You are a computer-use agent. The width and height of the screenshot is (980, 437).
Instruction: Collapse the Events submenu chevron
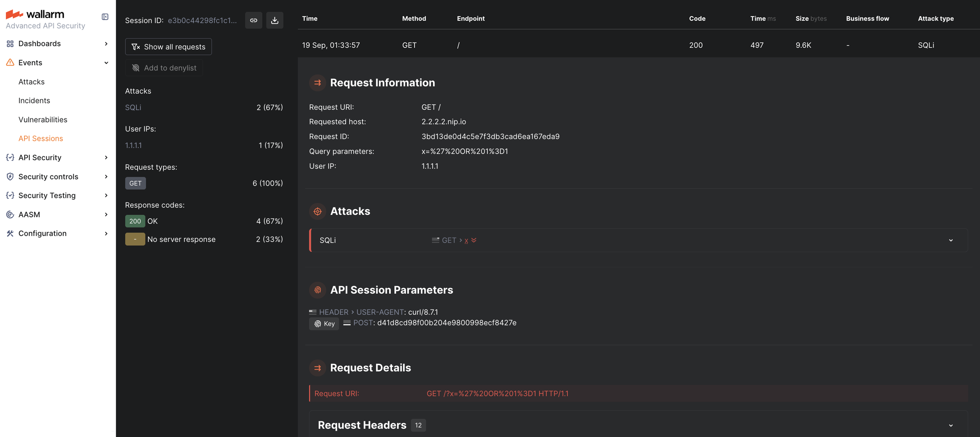click(x=106, y=63)
